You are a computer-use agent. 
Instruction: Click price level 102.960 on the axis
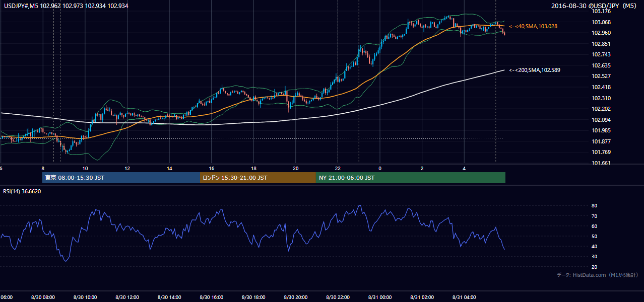tap(601, 33)
